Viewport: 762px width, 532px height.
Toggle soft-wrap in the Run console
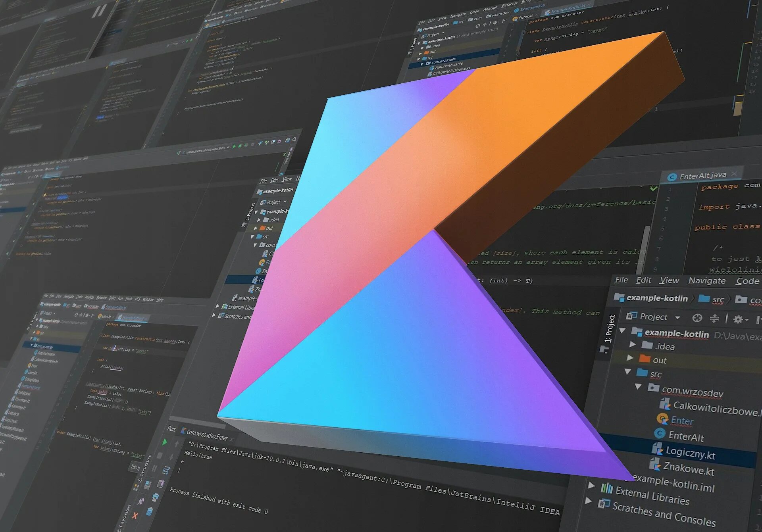click(x=166, y=471)
